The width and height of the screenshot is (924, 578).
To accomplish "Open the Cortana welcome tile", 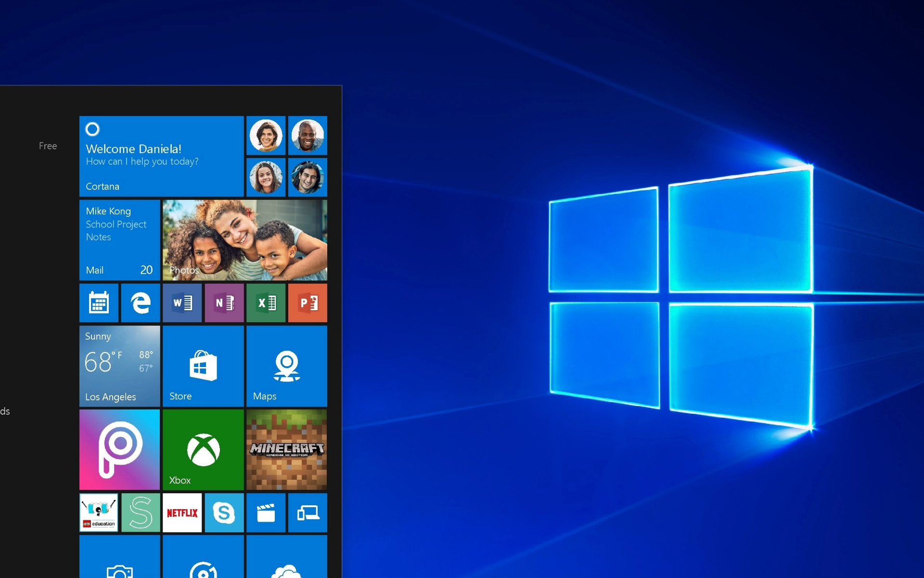I will tap(161, 156).
